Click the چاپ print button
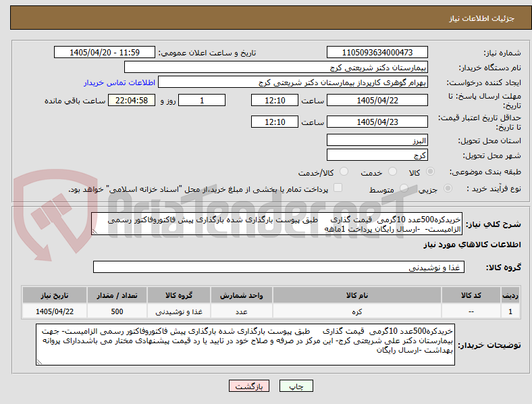Image resolution: width=532 pixels, height=404 pixels. pyautogui.click(x=296, y=386)
